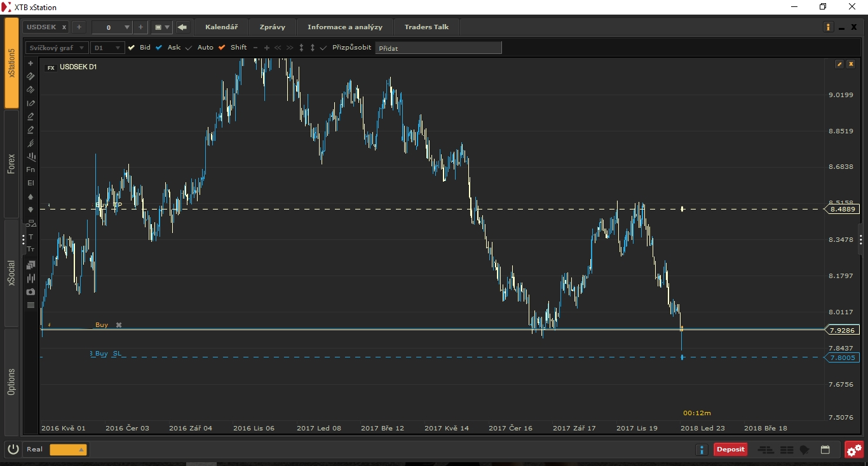Image resolution: width=868 pixels, height=466 pixels.
Task: Click the up arrow marker tool
Action: 31,197
